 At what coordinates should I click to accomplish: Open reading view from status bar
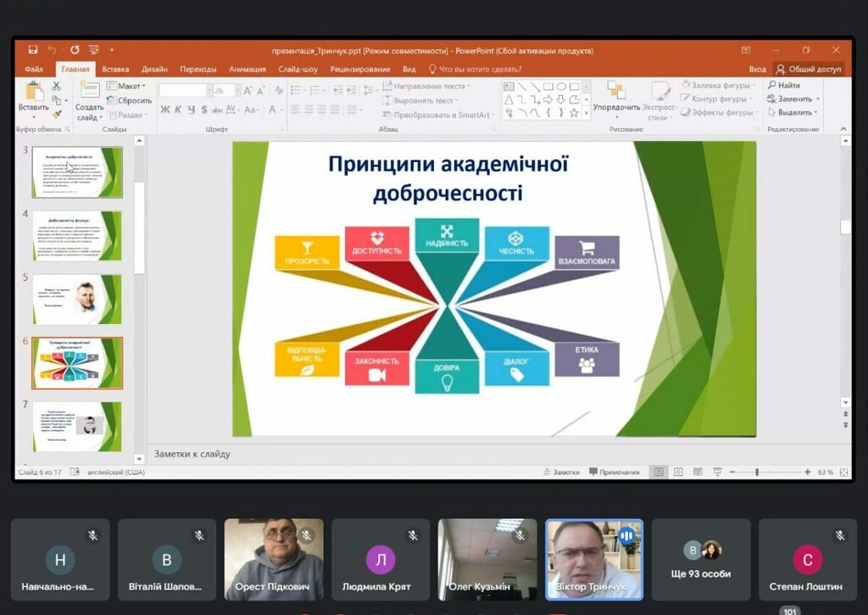click(x=697, y=472)
